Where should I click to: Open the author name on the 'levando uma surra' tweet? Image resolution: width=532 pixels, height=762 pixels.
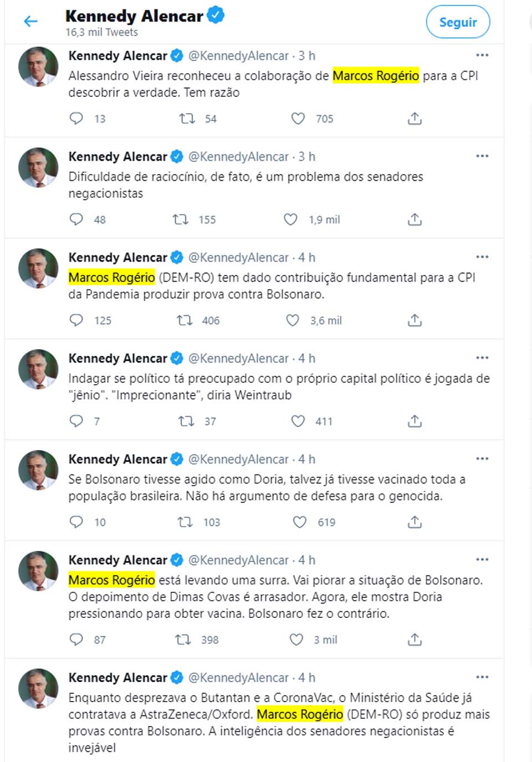tap(117, 560)
